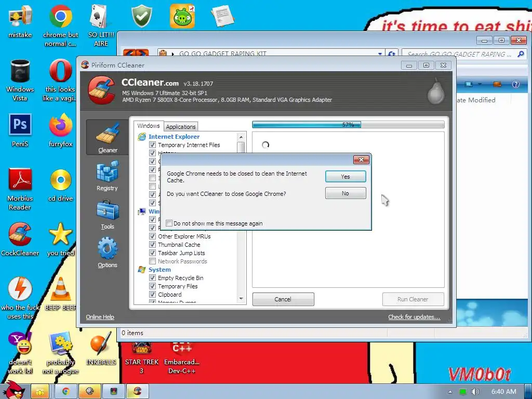Click Explorer window back/forward arrows

pos(136,54)
